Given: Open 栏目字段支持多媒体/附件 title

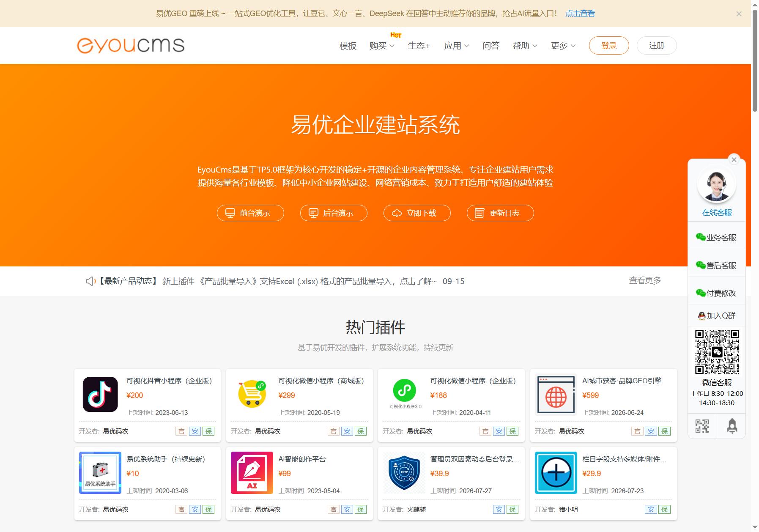Looking at the screenshot, I should point(624,459).
